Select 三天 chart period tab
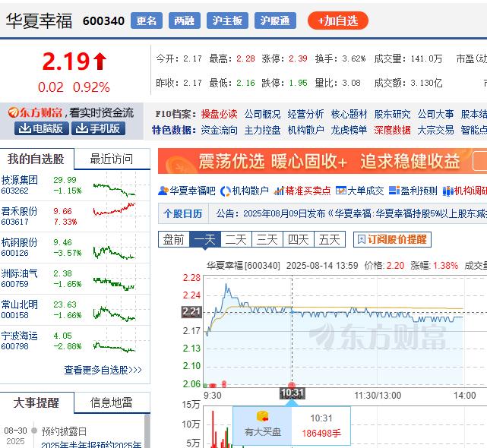This screenshot has width=487, height=448. pyautogui.click(x=267, y=239)
